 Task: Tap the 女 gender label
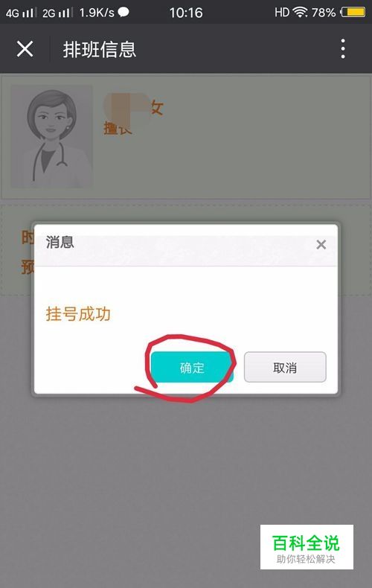pyautogui.click(x=157, y=108)
